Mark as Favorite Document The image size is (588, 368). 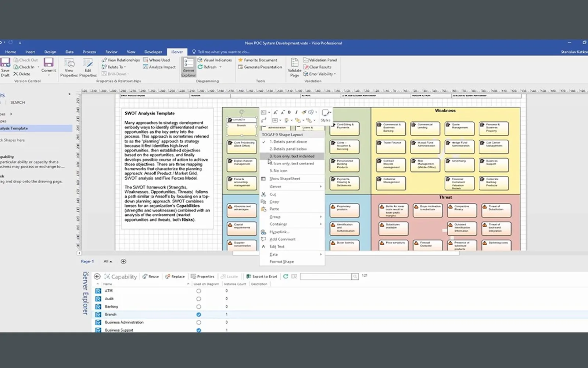(x=258, y=60)
